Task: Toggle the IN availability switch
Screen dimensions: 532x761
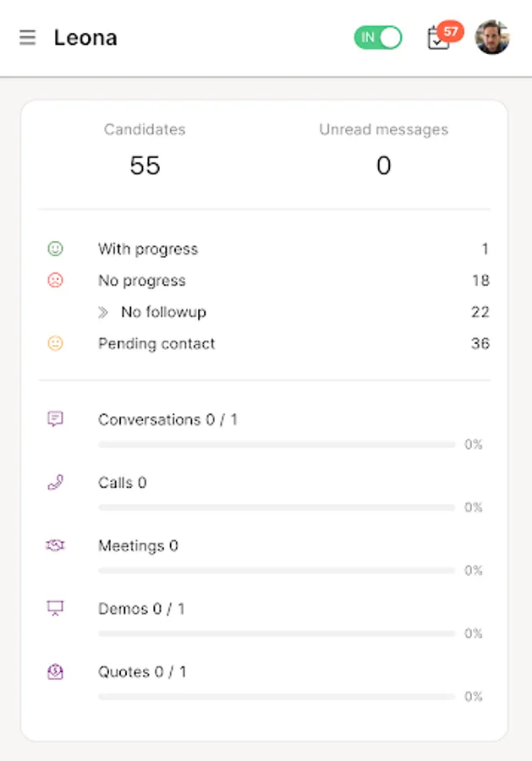Action: click(377, 37)
